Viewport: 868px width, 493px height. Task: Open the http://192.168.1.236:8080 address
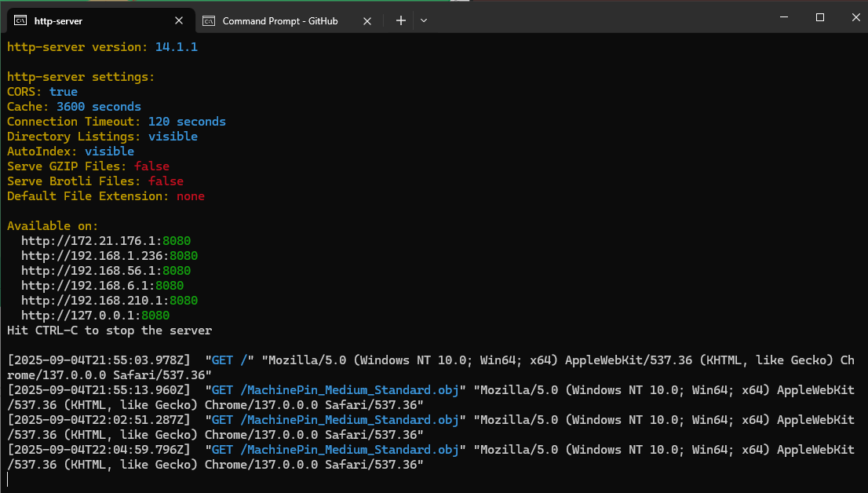coord(109,255)
